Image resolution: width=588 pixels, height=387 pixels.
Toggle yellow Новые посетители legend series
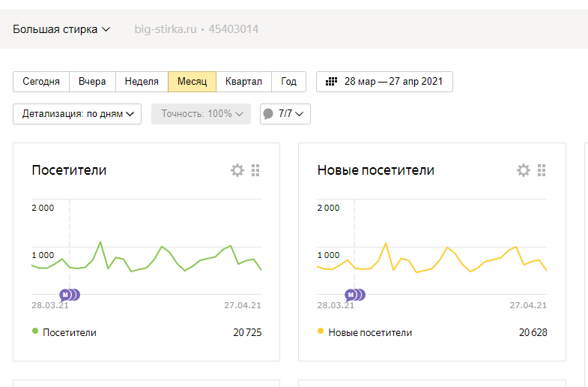[321, 331]
